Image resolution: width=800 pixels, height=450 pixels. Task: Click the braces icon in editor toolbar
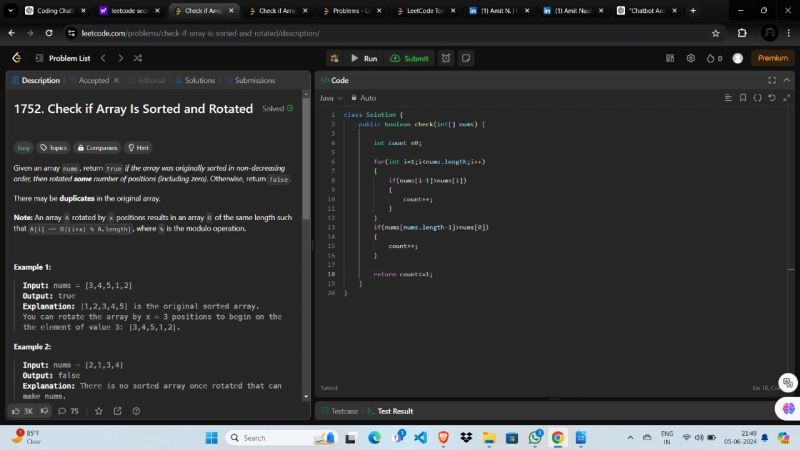(758, 97)
